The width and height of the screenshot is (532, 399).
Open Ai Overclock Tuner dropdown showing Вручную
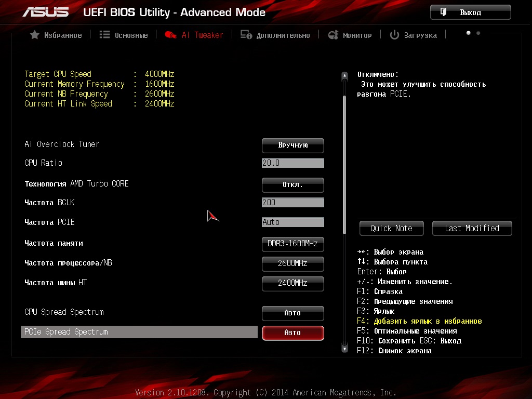293,145
